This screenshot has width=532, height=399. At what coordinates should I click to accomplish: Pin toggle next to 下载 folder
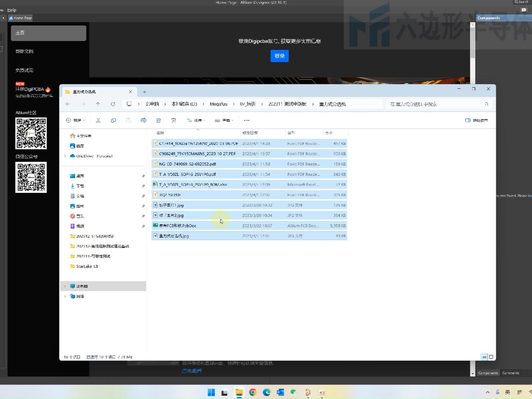coord(143,186)
